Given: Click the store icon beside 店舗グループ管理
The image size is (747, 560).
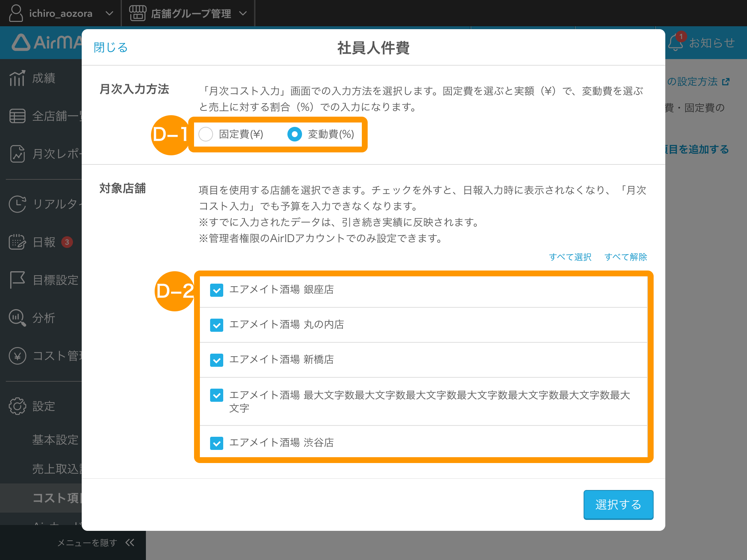Looking at the screenshot, I should pos(138,13).
